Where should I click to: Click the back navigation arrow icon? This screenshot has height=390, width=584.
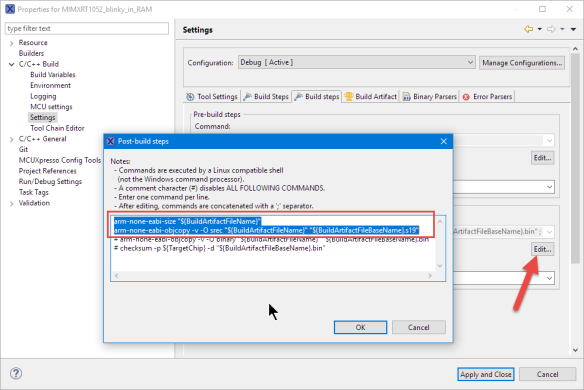coord(528,29)
